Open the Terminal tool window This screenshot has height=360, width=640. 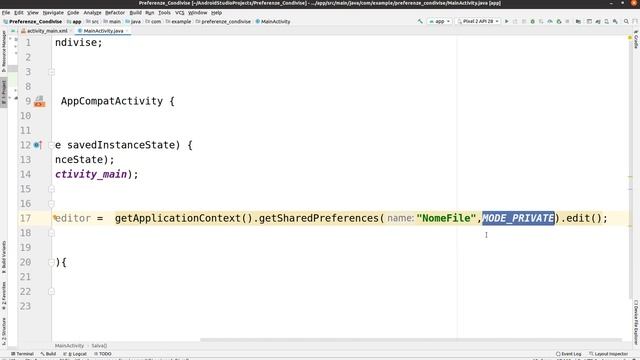tap(22, 354)
